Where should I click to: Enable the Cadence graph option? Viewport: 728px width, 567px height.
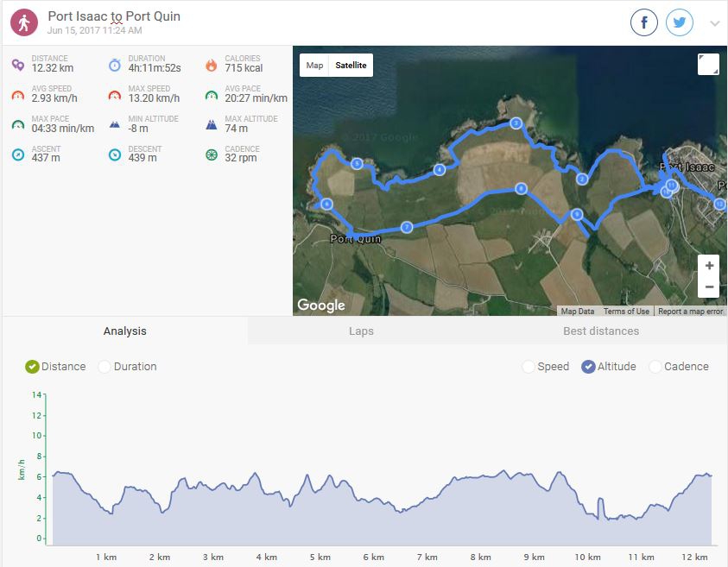655,367
